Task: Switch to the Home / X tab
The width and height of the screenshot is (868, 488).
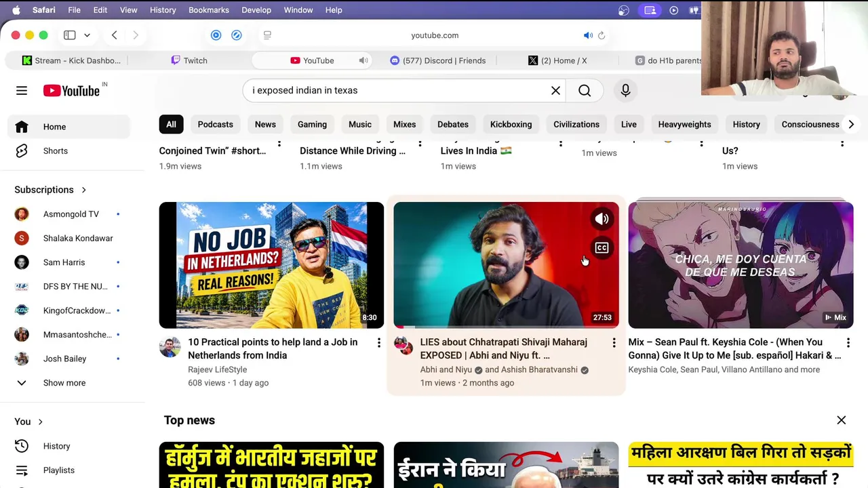Action: [x=557, y=60]
